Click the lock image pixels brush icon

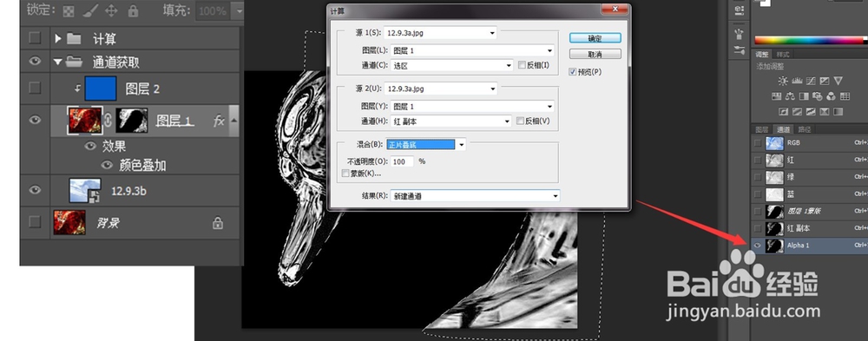coord(89,10)
